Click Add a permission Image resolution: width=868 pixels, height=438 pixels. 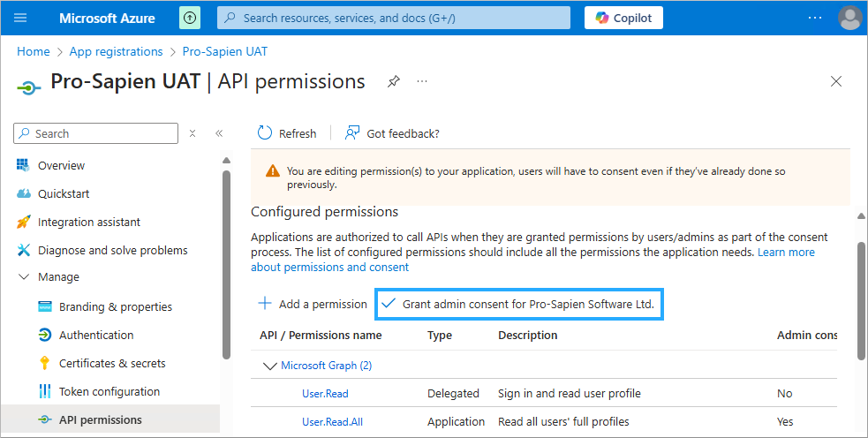(x=313, y=304)
